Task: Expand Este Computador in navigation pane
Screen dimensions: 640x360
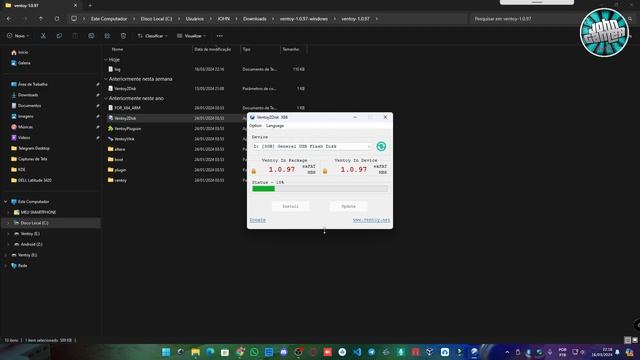Action: click(x=5, y=202)
